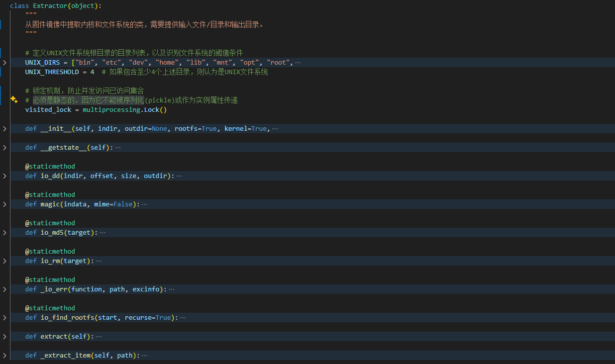The width and height of the screenshot is (615, 364).
Task: Unfold the magic method gutter arrow
Action: tap(4, 204)
